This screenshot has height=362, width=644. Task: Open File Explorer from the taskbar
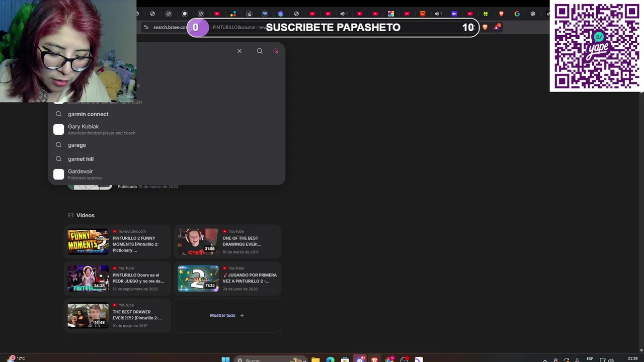coord(315,359)
